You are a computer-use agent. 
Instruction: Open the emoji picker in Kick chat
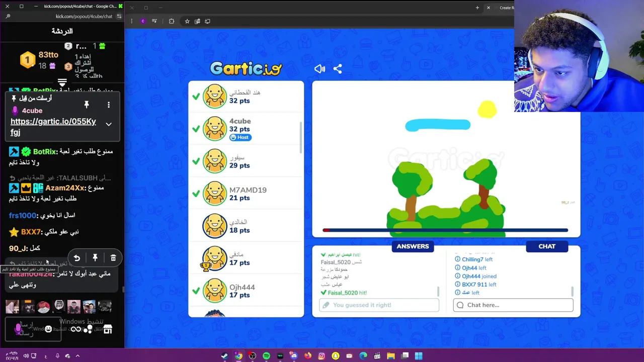click(x=48, y=329)
